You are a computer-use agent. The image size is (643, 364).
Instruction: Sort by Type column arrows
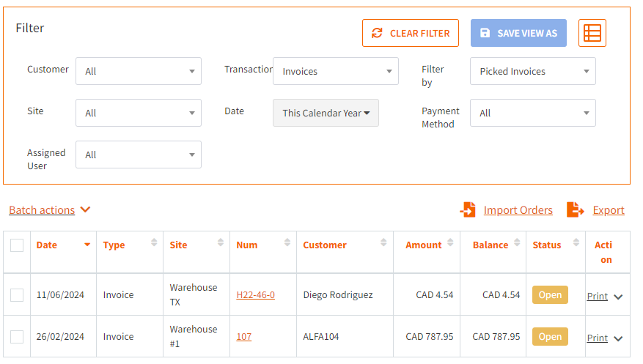pyautogui.click(x=154, y=242)
